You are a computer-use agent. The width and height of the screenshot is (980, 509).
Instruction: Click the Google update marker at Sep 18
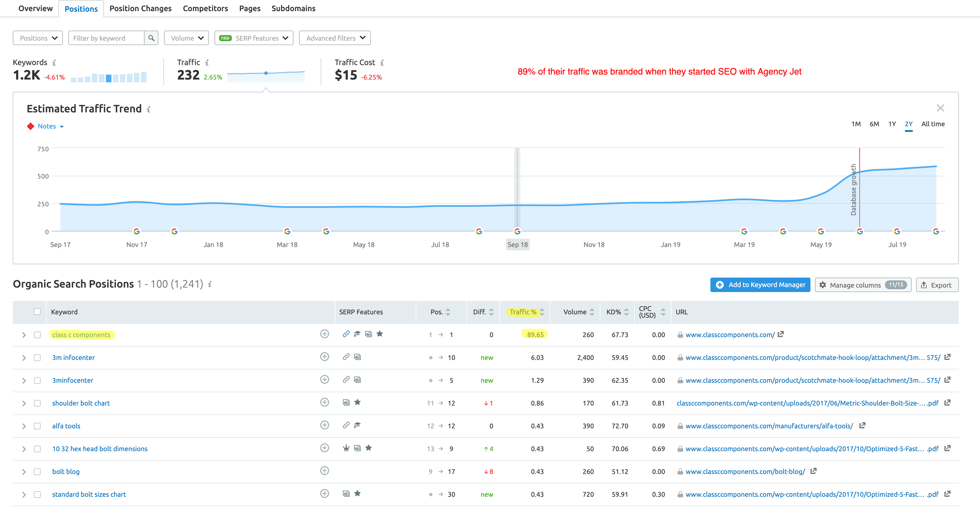(517, 231)
